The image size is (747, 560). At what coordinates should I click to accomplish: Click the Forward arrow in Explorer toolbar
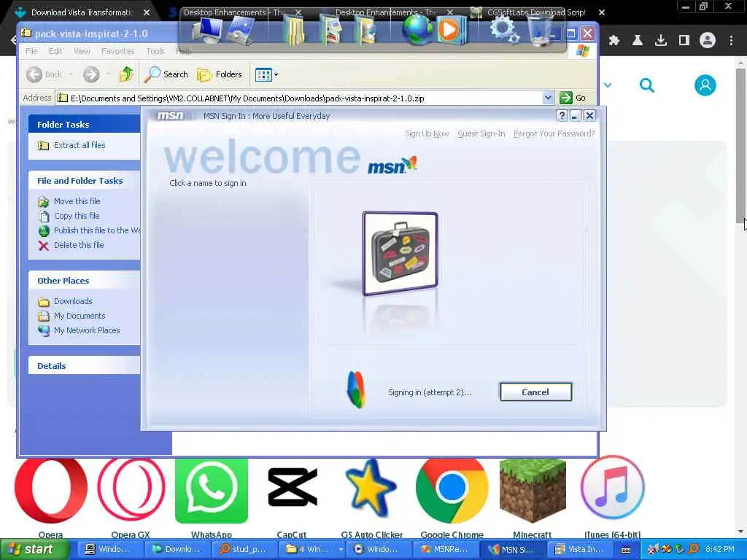[x=91, y=74]
